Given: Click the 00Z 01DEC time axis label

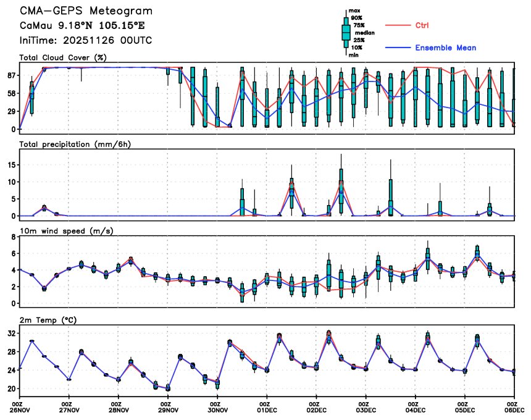Looking at the screenshot, I should coord(267,407).
